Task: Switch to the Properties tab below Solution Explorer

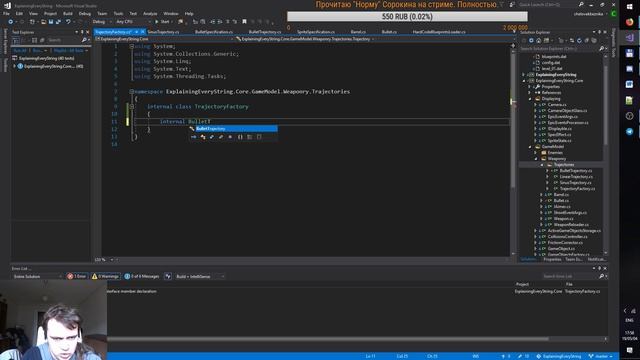Action: (552, 260)
